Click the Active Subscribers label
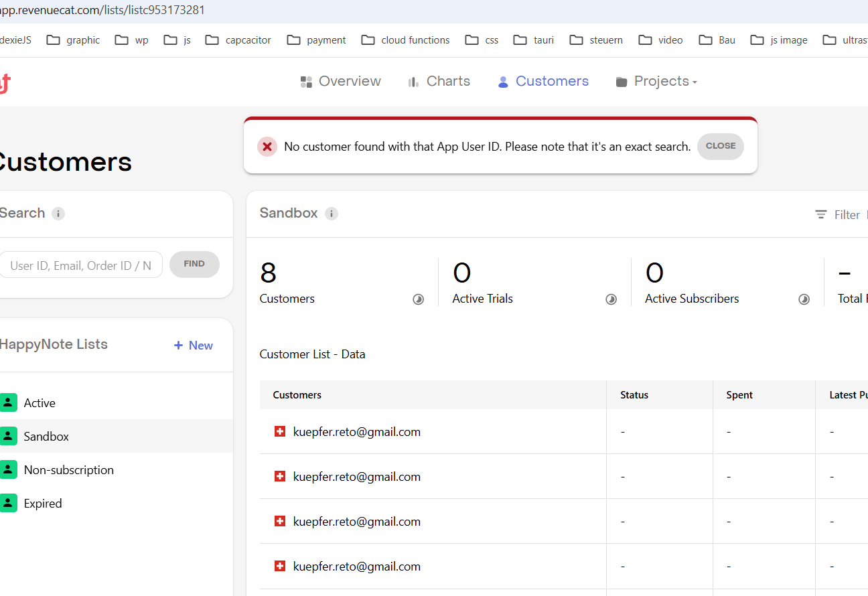 pos(692,299)
